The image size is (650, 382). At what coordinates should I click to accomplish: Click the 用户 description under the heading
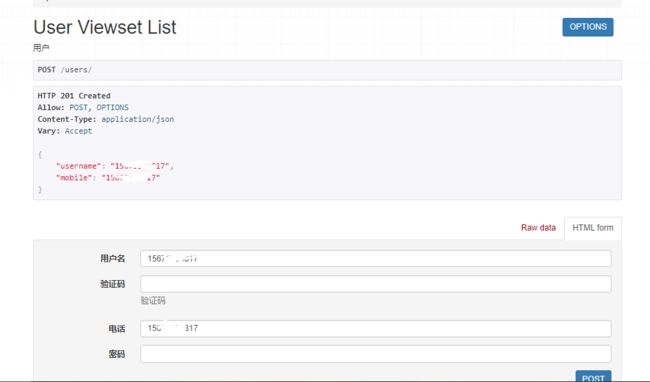point(41,48)
